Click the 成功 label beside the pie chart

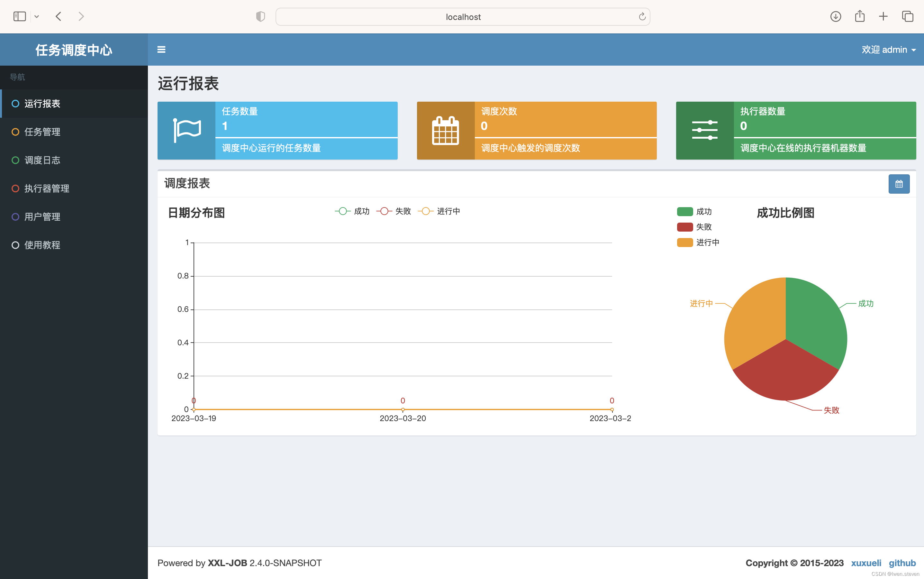coord(866,303)
